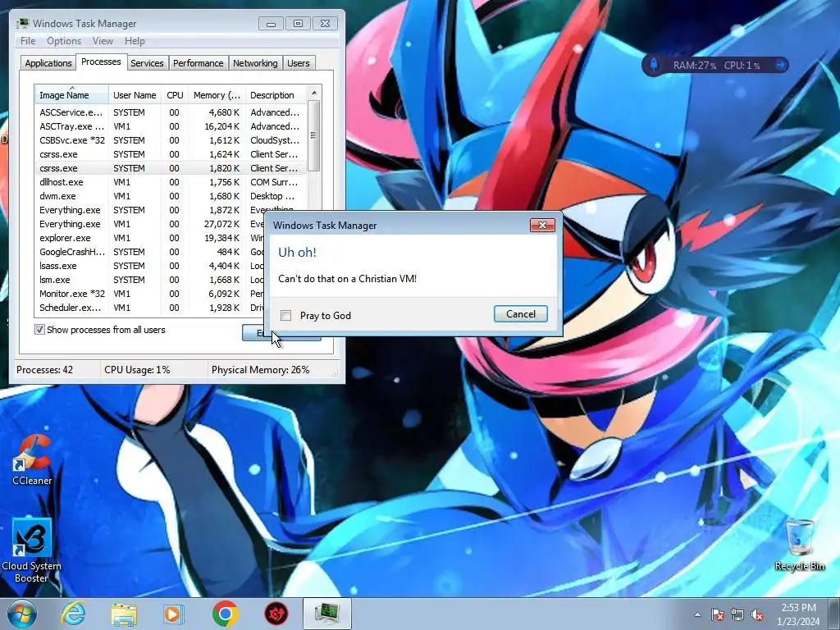Select the explorer.exe process
Screen dimensions: 840x630
(x=150, y=238)
